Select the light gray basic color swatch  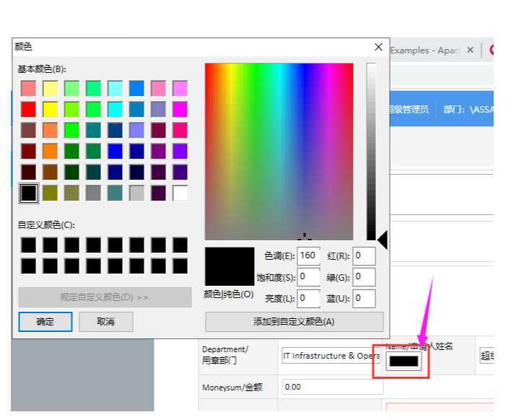(x=136, y=193)
